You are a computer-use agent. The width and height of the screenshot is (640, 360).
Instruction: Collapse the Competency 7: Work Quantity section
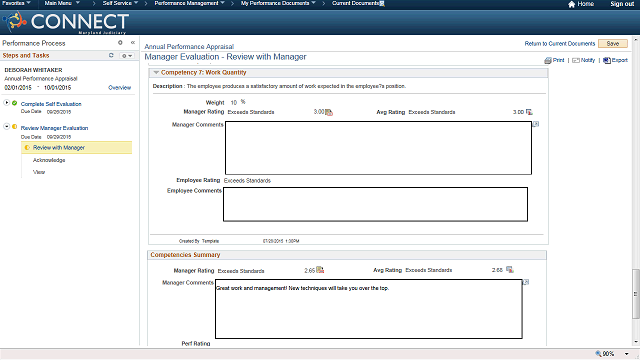pyautogui.click(x=156, y=72)
